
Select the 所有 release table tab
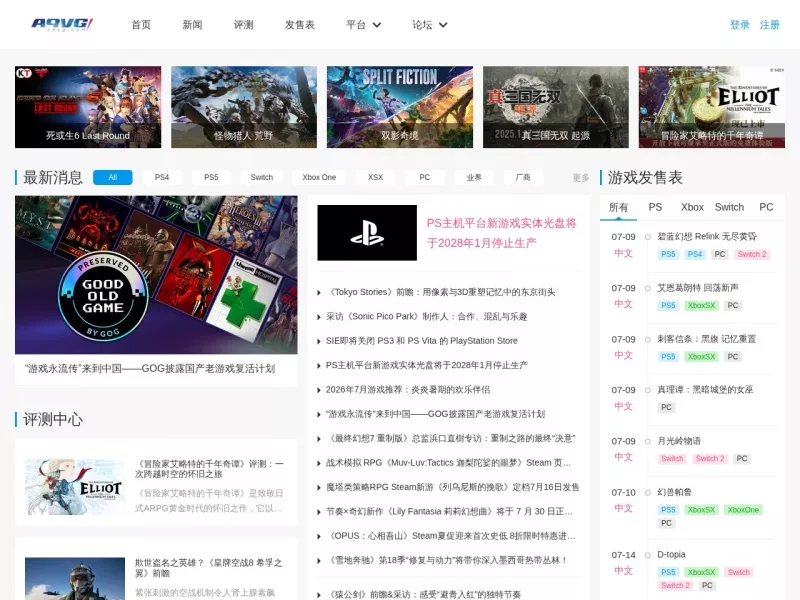point(618,207)
